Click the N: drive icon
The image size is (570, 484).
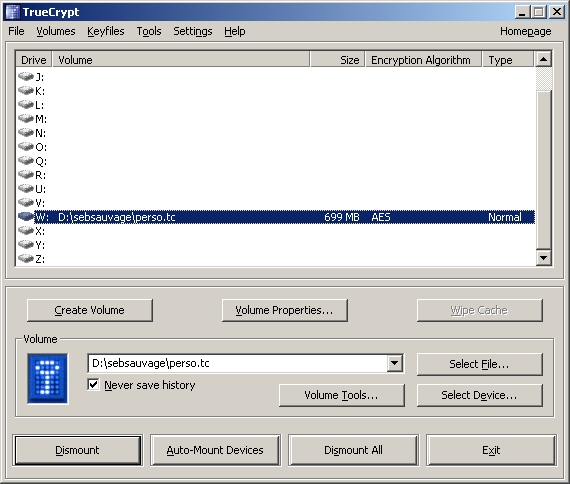pyautogui.click(x=26, y=132)
